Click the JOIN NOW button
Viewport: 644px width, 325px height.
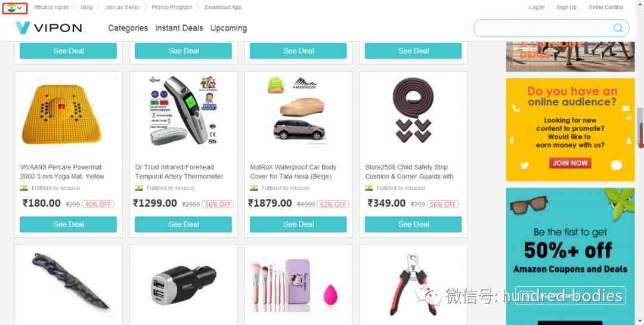[x=570, y=163]
